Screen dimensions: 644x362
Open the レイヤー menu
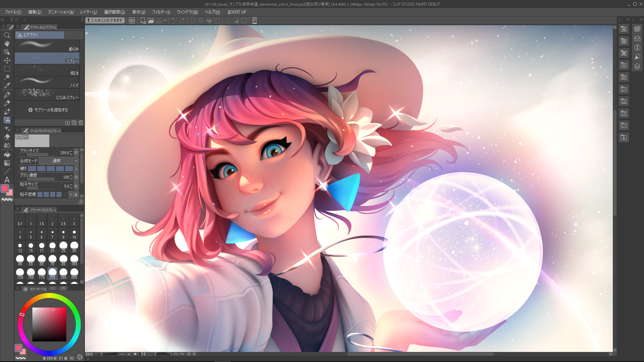coord(89,12)
